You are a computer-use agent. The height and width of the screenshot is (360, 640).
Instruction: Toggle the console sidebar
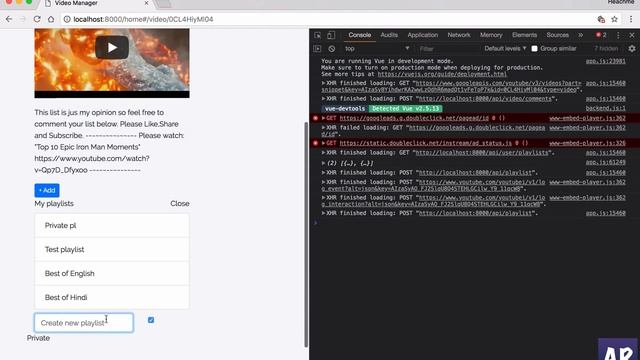[317, 49]
